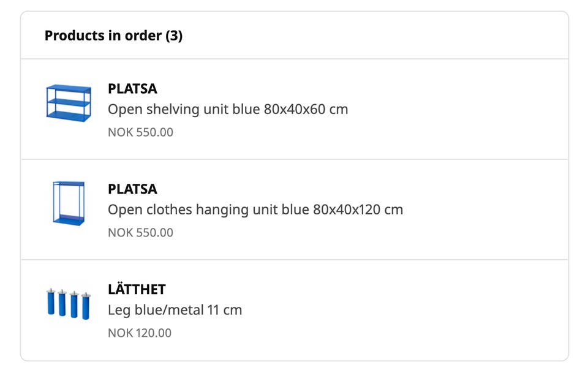Image resolution: width=588 pixels, height=378 pixels.
Task: Click the LÄTTHET blue legs thumbnail
Action: click(68, 304)
